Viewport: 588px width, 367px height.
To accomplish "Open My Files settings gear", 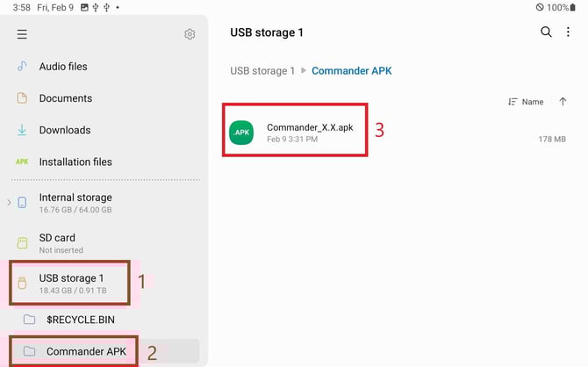I will [190, 34].
